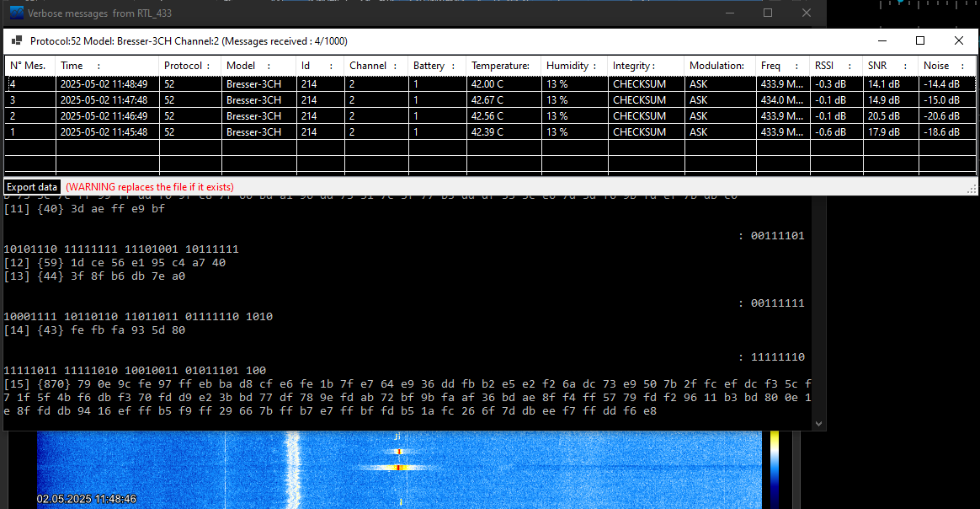Click the Modulation column header

click(720, 66)
